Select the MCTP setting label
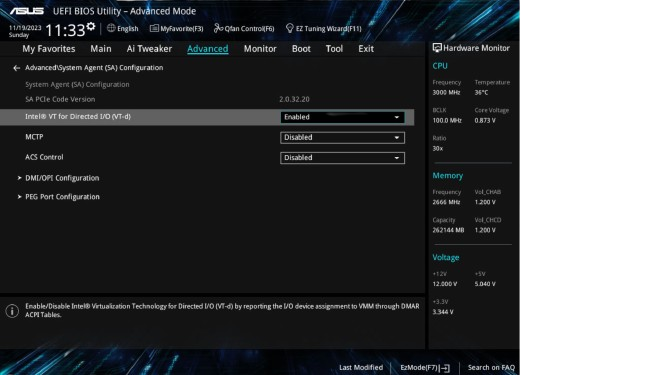 [x=34, y=137]
